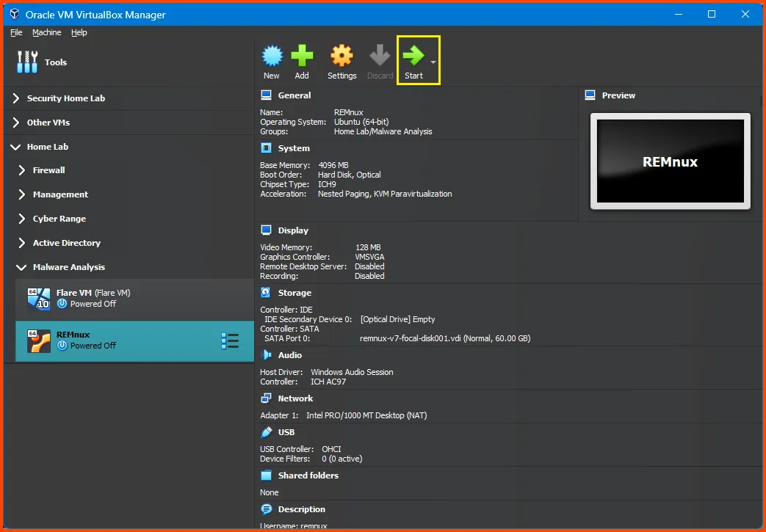Open the Machine menu
766x532 pixels.
click(x=46, y=32)
